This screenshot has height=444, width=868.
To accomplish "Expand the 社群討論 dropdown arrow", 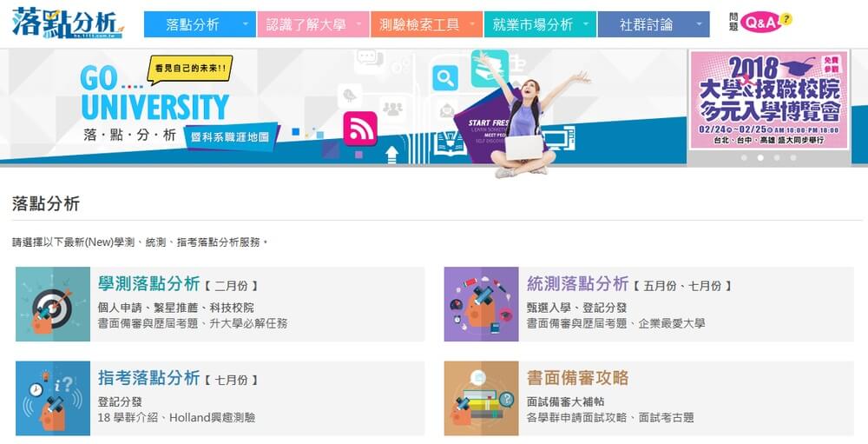I will coord(699,24).
